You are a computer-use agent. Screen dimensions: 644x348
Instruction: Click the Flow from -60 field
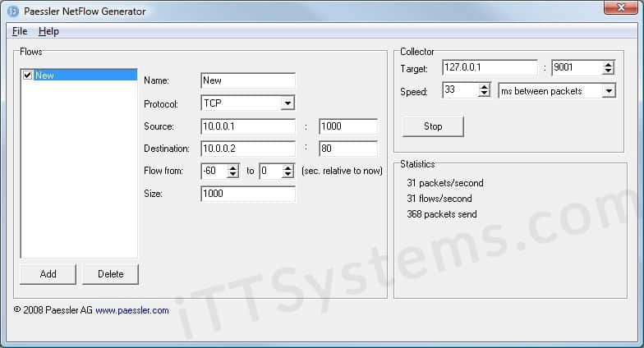coord(214,171)
